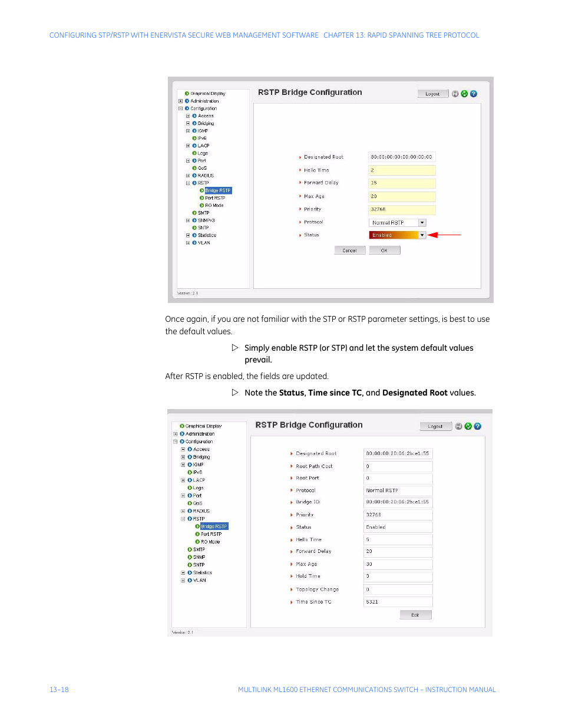Open RO Mode in the lower screenshot tree

pyautogui.click(x=210, y=542)
